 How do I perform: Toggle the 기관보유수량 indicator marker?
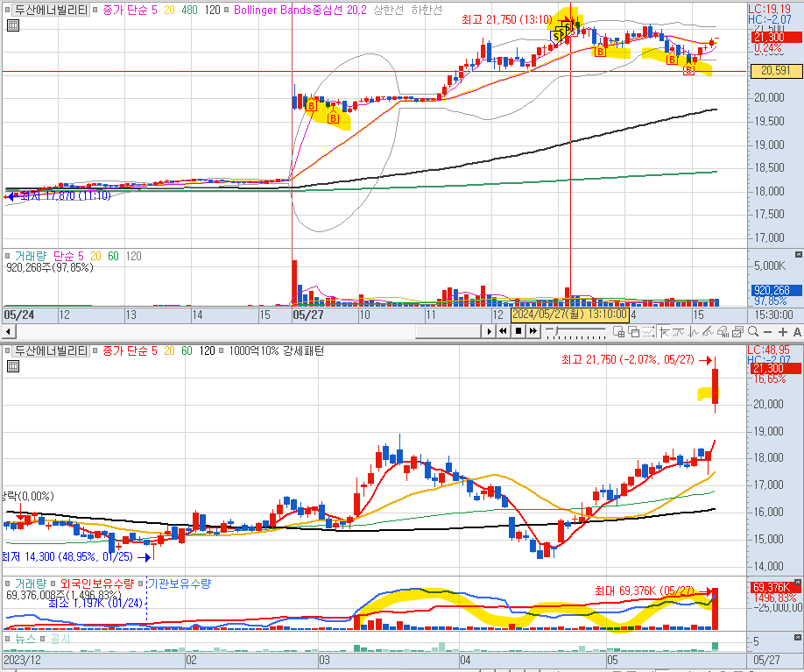click(x=140, y=584)
